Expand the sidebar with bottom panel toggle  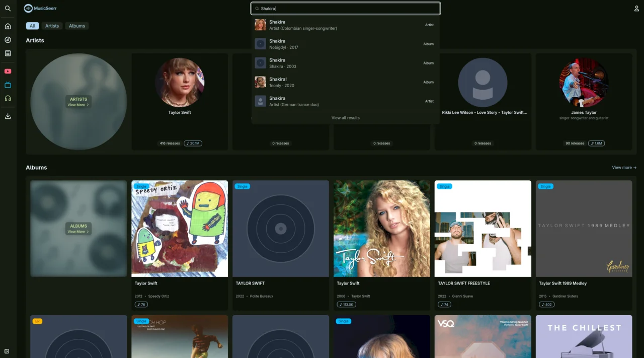pos(7,351)
